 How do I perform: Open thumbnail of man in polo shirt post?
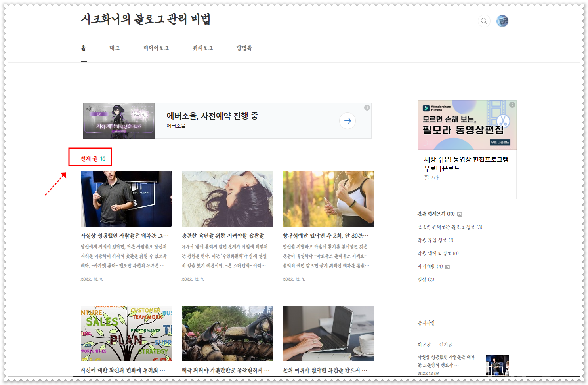(x=126, y=199)
